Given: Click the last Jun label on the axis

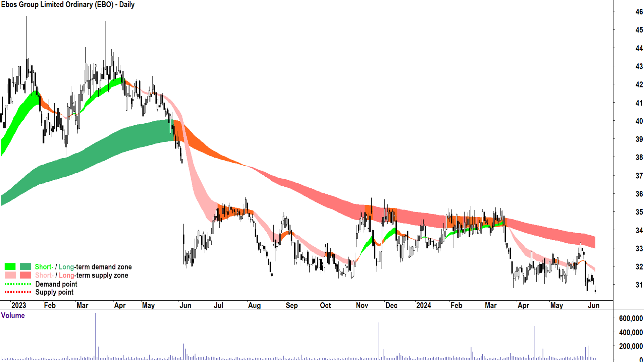Looking at the screenshot, I should pos(594,305).
